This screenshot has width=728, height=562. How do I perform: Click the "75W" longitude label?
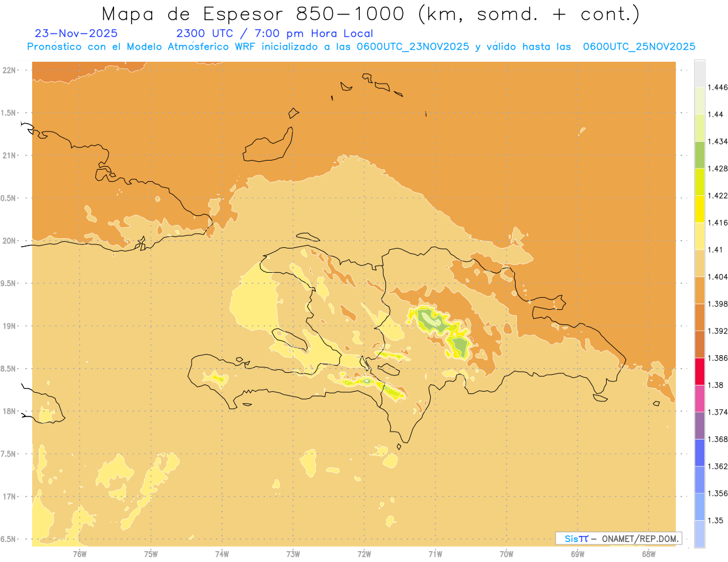151,554
